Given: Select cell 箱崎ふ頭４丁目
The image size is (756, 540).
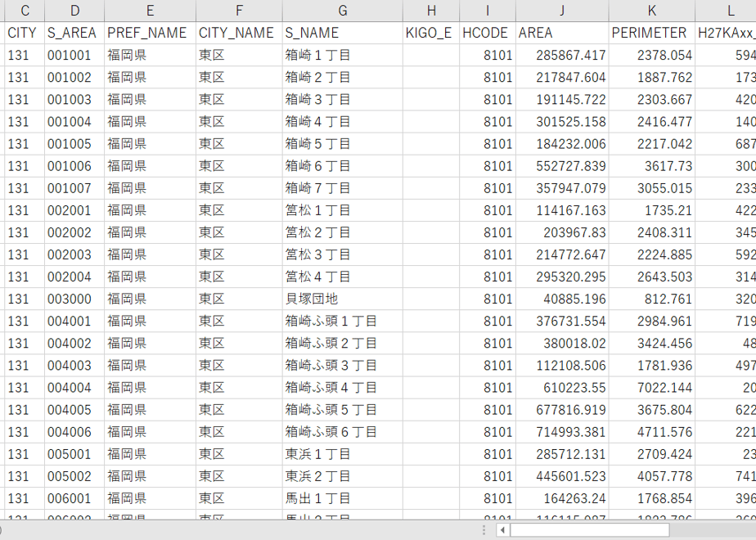Looking at the screenshot, I should tap(342, 388).
